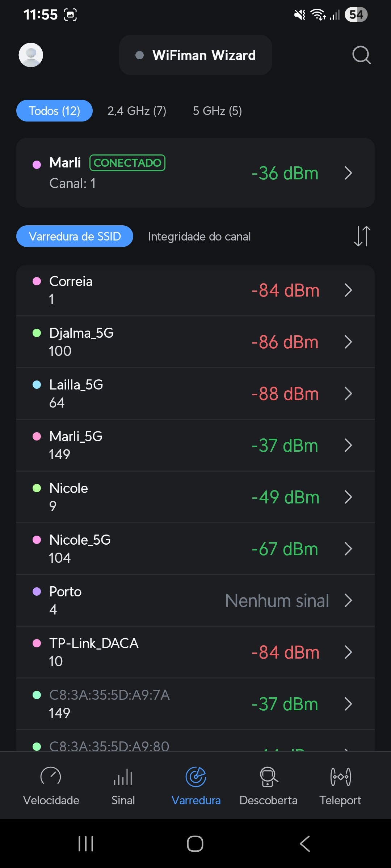Select the Varredura scan icon
The image size is (391, 868).
click(196, 778)
